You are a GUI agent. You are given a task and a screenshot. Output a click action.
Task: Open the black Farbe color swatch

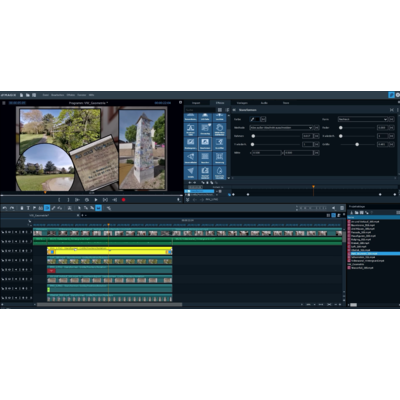(257, 119)
